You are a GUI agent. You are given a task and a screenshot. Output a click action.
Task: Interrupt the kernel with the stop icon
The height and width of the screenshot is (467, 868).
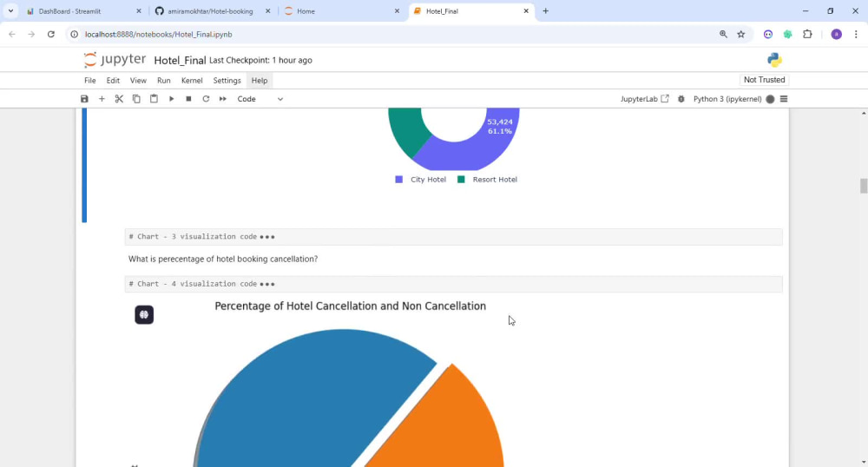coord(188,99)
